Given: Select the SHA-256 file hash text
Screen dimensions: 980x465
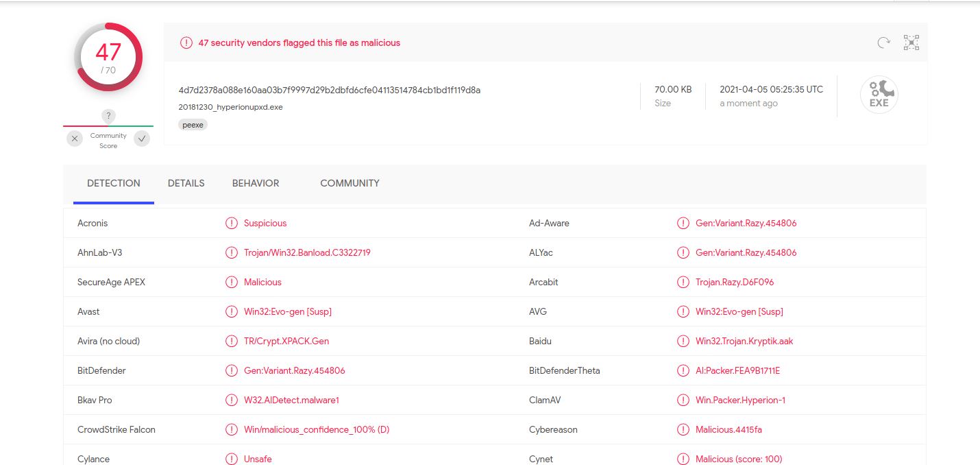Looking at the screenshot, I should pos(330,90).
